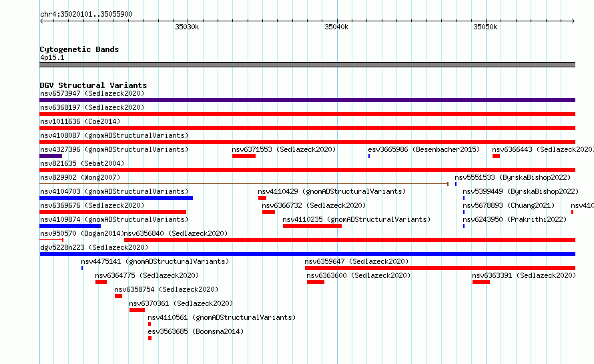Open the nsv6243950 (Prakrithi2022) label

(x=515, y=219)
